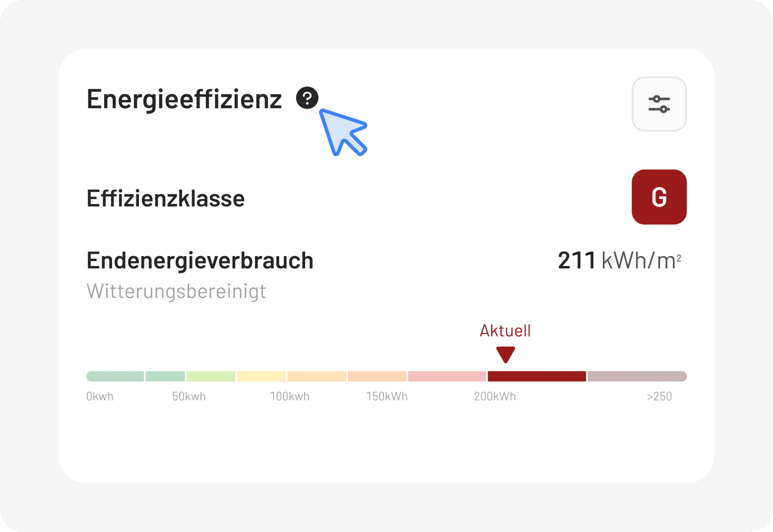The image size is (773, 532).
Task: Click the Witterungsbereinigt subtitle text
Action: (176, 291)
